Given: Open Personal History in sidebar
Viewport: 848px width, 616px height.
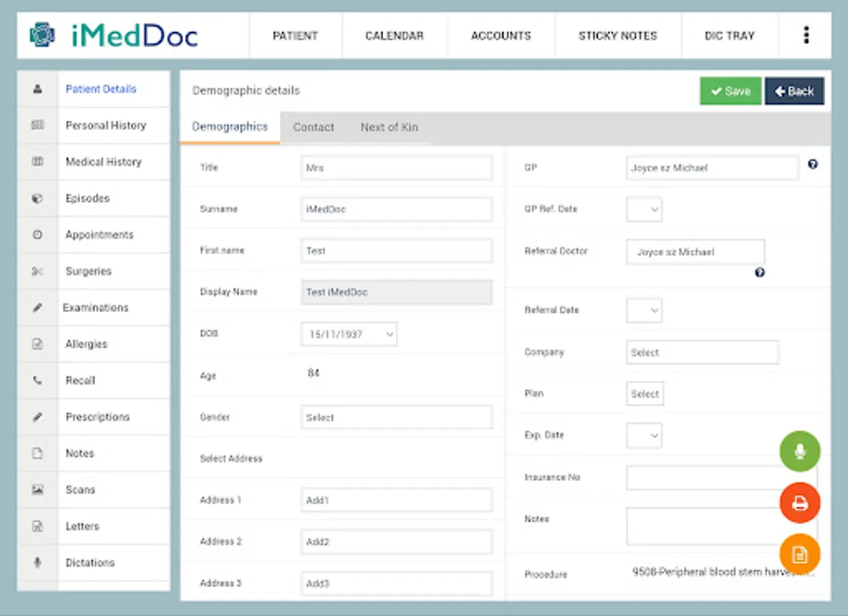Looking at the screenshot, I should 105,125.
